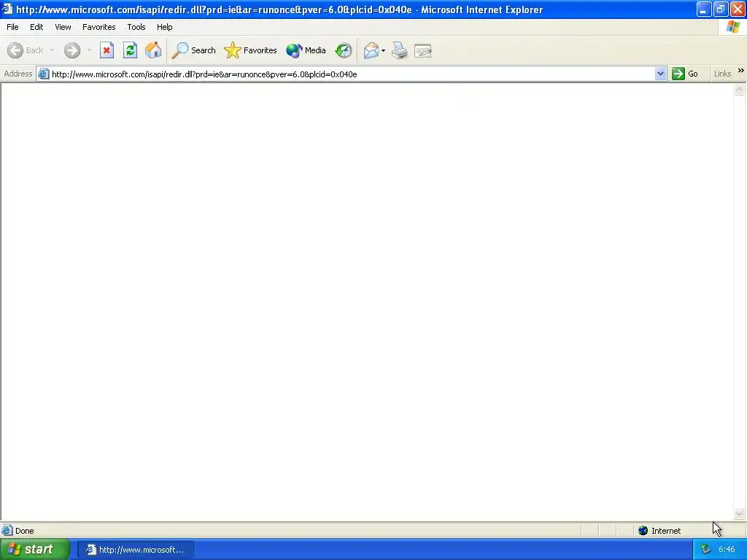
Task: Click the page icon in the address bar
Action: coord(43,74)
